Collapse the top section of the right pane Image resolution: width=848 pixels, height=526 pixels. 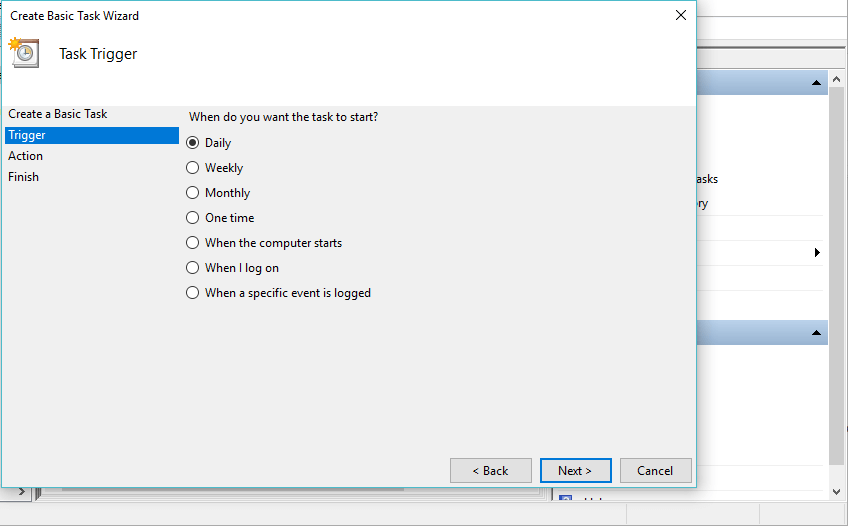[x=817, y=82]
